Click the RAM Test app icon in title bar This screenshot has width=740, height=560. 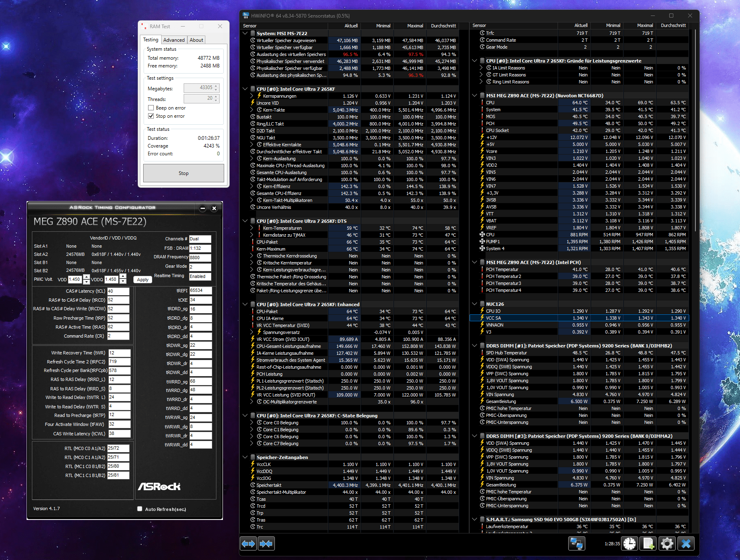pos(144,26)
